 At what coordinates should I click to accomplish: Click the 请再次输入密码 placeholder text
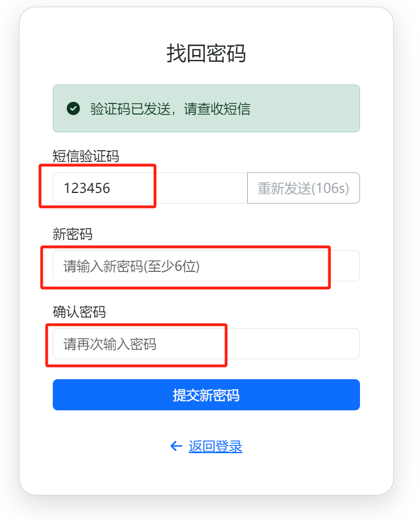click(x=109, y=344)
